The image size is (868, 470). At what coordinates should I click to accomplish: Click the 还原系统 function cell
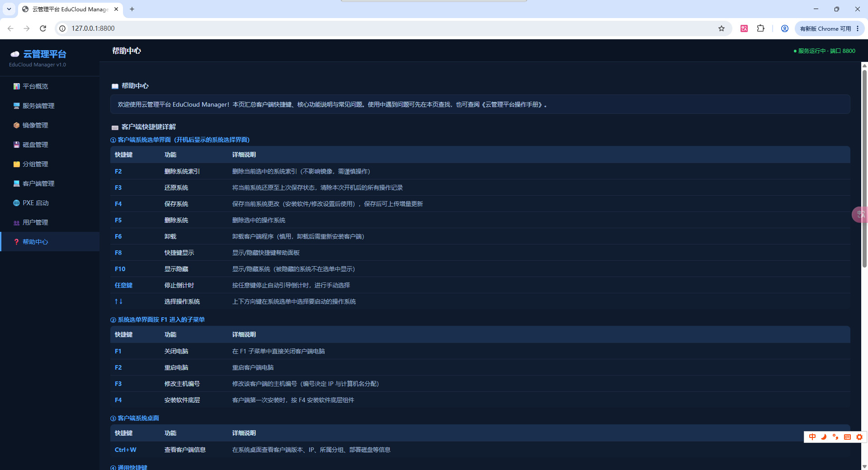(x=176, y=188)
